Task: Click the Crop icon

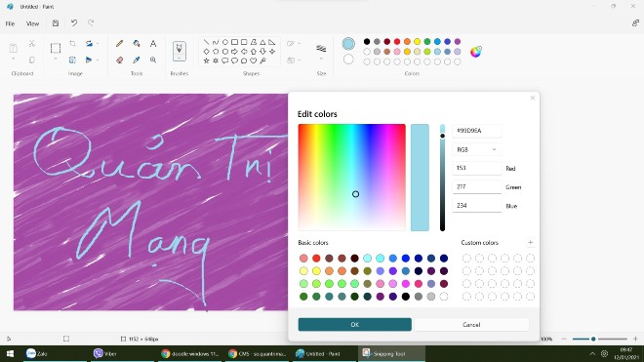Action: (72, 44)
